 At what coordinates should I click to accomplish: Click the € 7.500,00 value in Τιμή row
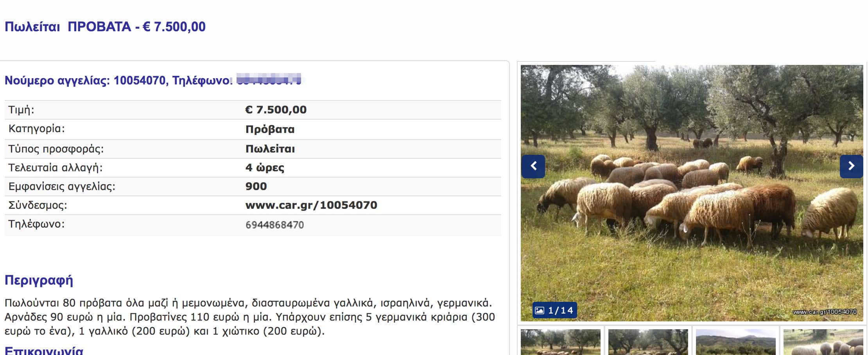276,110
